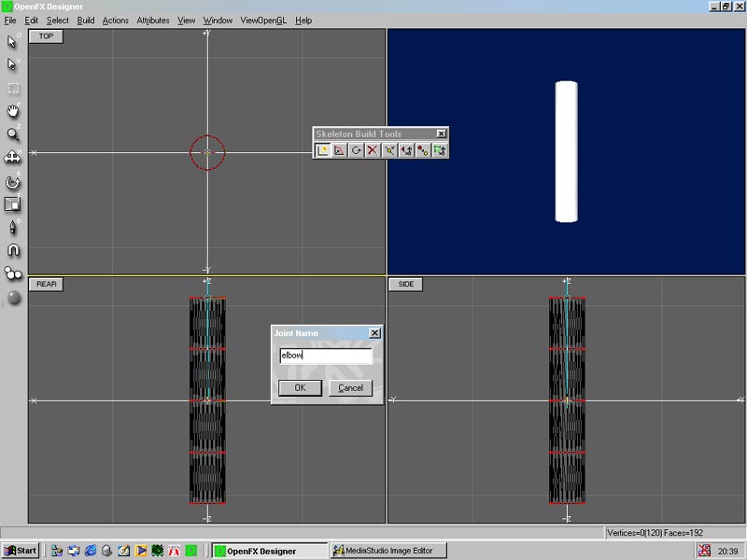Click the red X delete tool in Skeleton Build Tools
The height and width of the screenshot is (560, 747).
[373, 150]
